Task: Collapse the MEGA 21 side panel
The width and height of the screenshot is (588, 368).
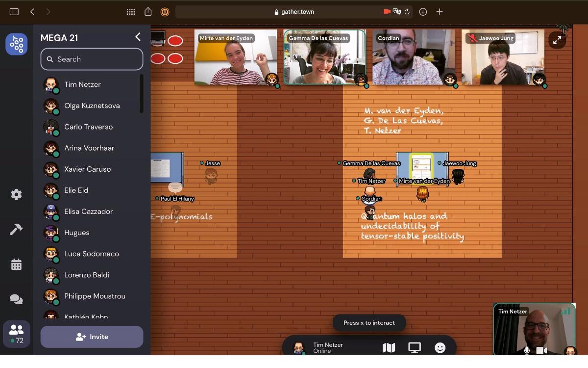Action: (138, 37)
